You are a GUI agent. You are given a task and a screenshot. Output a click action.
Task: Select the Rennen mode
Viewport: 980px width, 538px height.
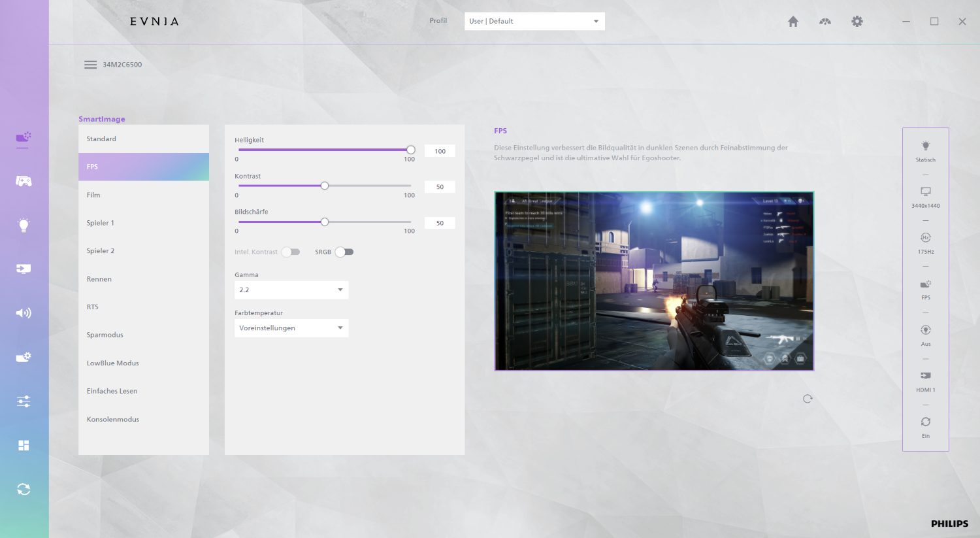(144, 279)
